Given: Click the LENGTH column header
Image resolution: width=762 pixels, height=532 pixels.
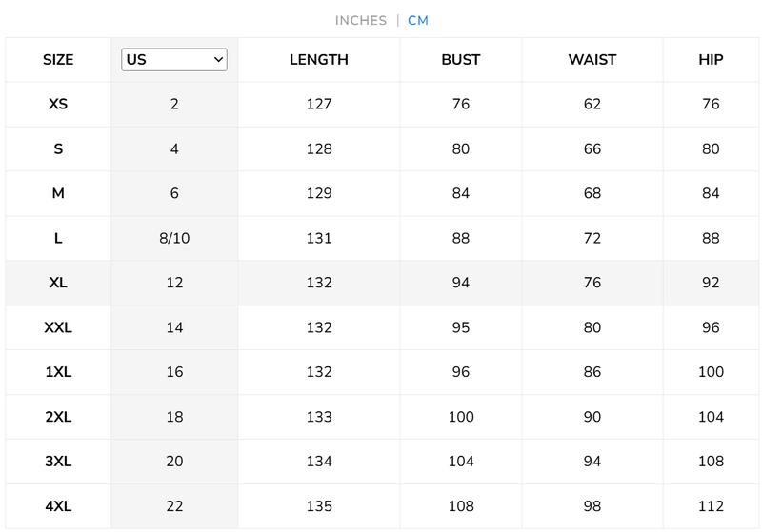Looking at the screenshot, I should [319, 60].
